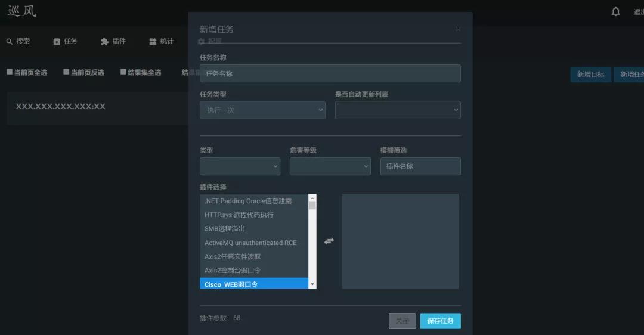This screenshot has height=335, width=644.
Task: Select HTTP.sys 远程代码执行 plugin
Action: [x=254, y=215]
